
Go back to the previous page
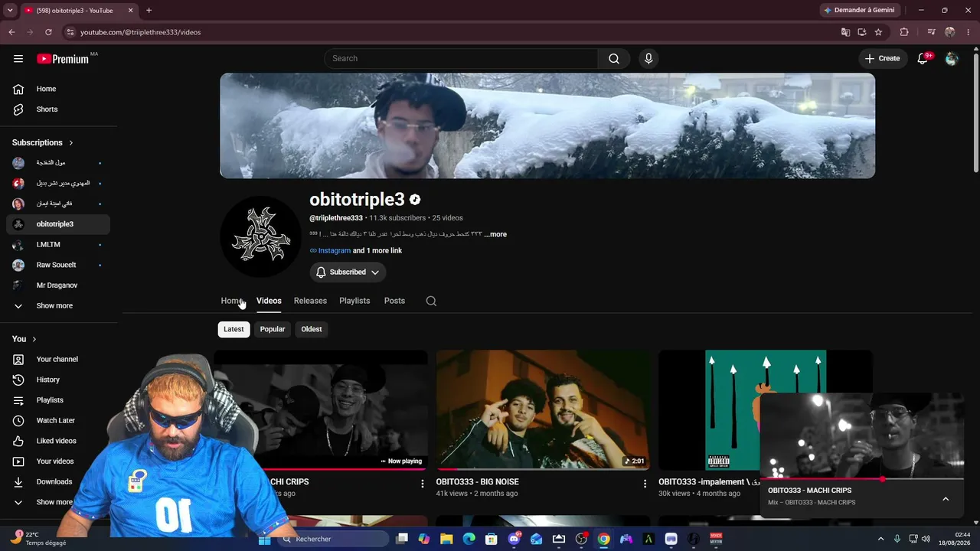(x=11, y=32)
